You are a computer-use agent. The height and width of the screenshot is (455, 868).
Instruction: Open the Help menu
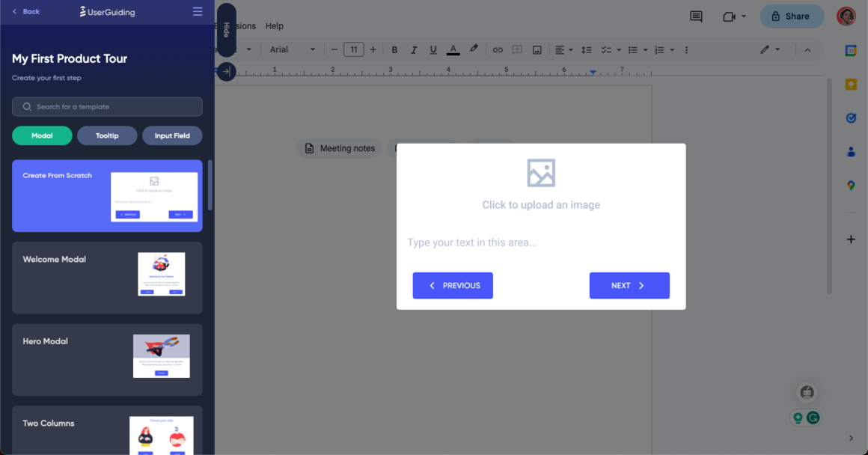coord(275,25)
